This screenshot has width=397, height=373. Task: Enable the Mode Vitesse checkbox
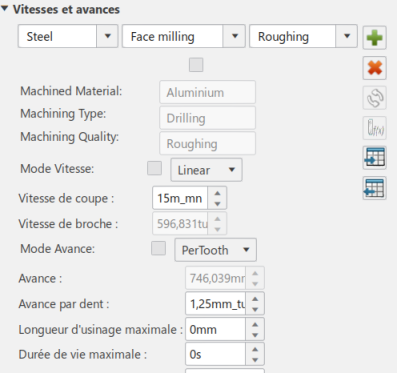point(155,168)
